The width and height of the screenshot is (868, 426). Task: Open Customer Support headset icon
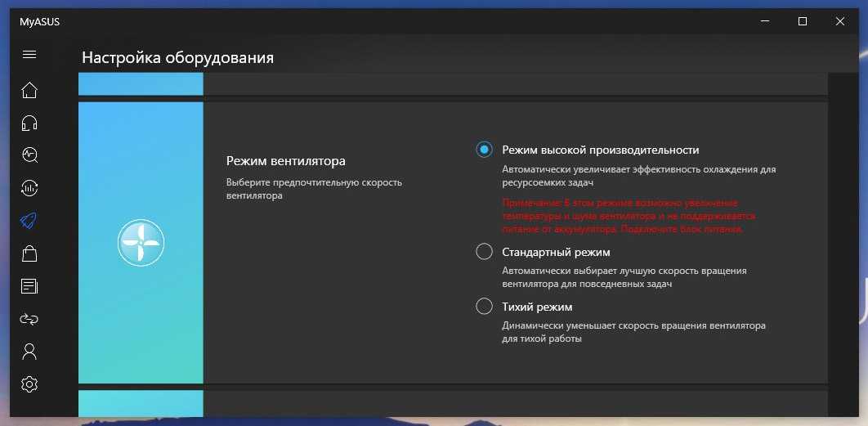point(29,123)
